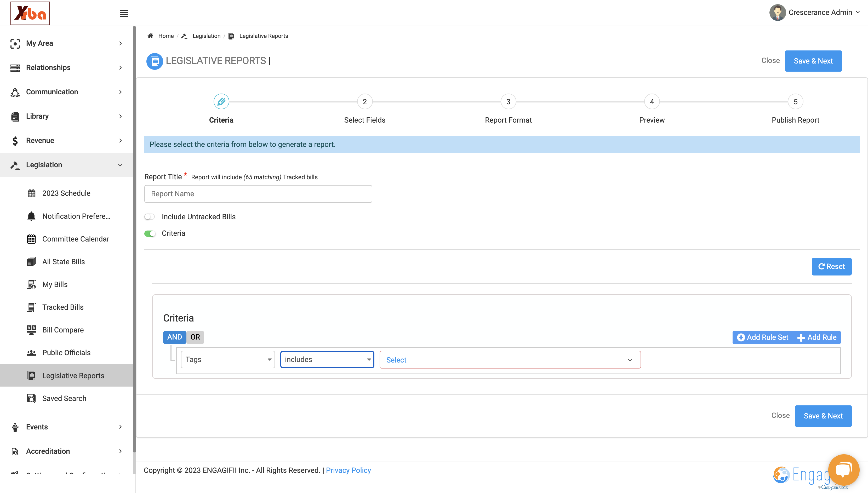Click the Xrba logo

[30, 13]
